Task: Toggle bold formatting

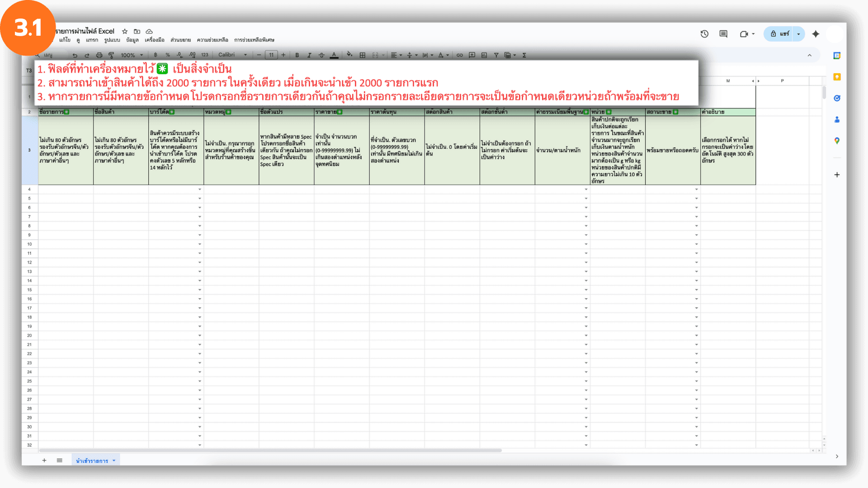Action: click(297, 55)
